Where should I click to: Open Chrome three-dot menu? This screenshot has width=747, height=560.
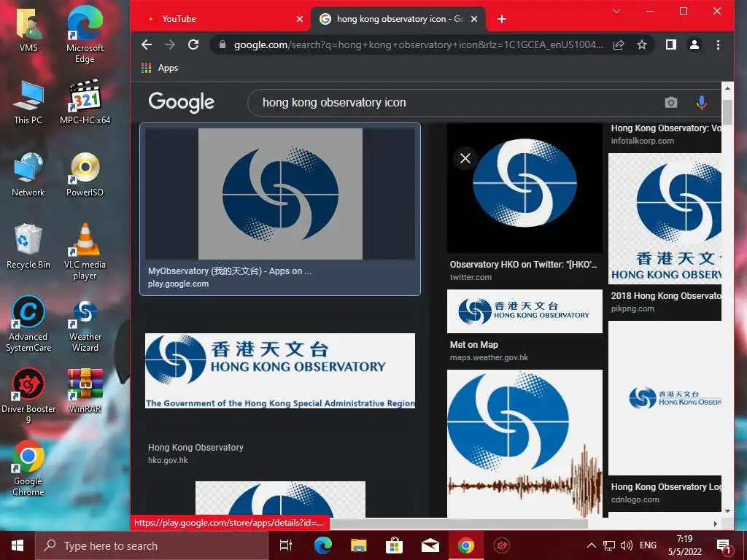pyautogui.click(x=718, y=44)
